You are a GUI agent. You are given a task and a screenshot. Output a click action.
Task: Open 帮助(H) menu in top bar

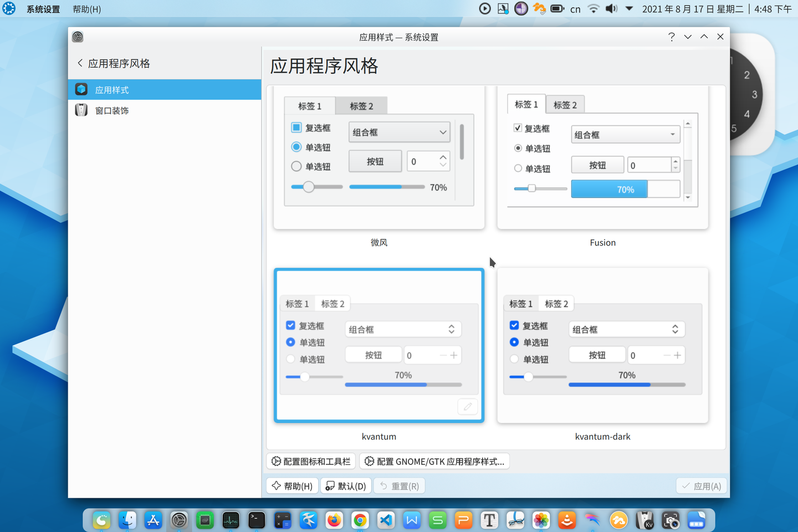point(87,9)
